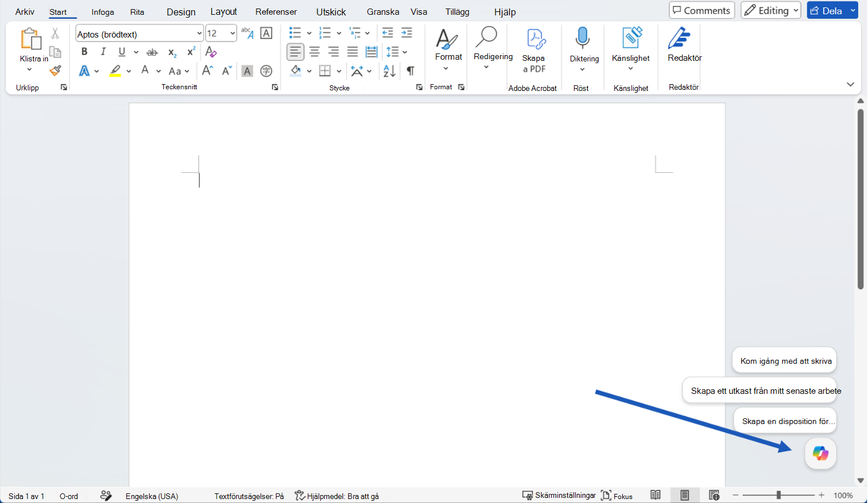Click the yellow text highlight color
The width and height of the screenshot is (868, 503).
tap(115, 71)
